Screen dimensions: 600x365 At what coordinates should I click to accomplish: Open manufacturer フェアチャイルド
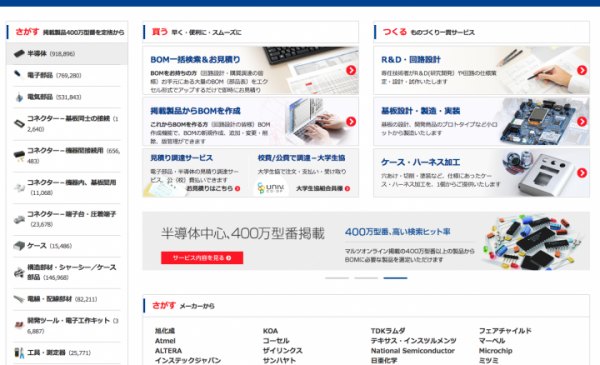click(505, 331)
